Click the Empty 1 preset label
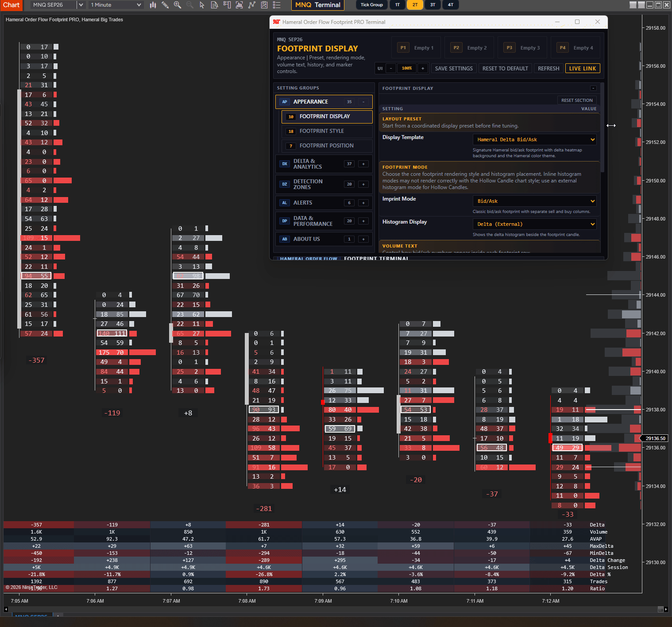Screen dimensions: 672x627 pos(424,48)
